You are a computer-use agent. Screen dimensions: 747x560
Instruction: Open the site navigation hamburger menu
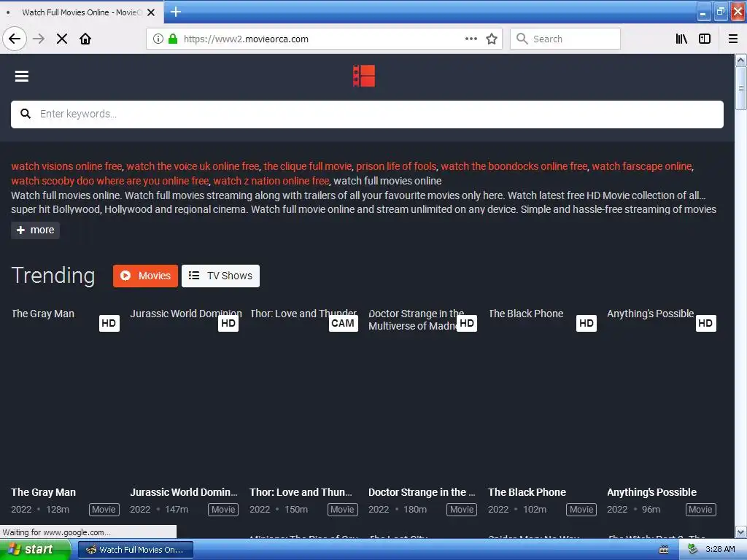(x=21, y=76)
